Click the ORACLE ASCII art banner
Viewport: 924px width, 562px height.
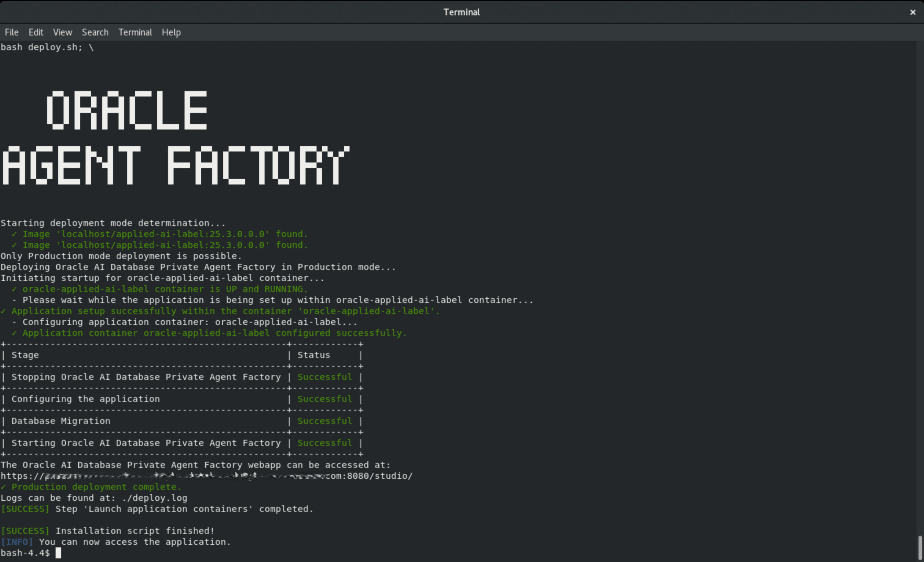[127, 110]
